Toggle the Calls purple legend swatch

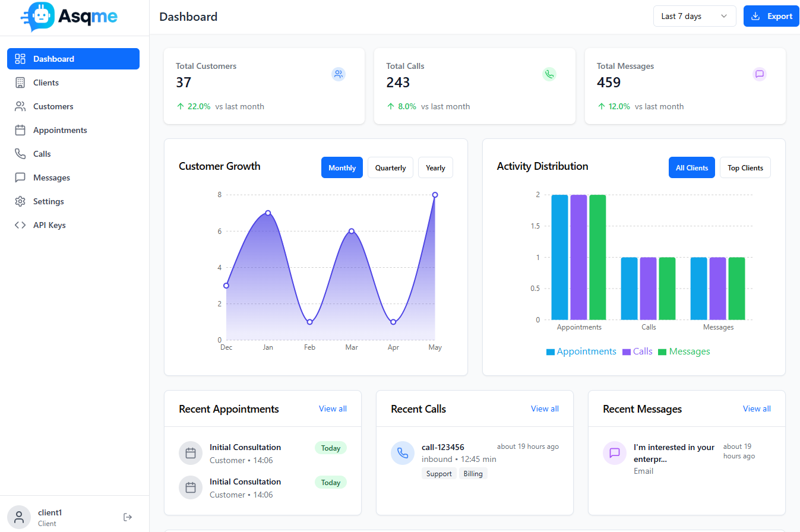click(x=626, y=352)
